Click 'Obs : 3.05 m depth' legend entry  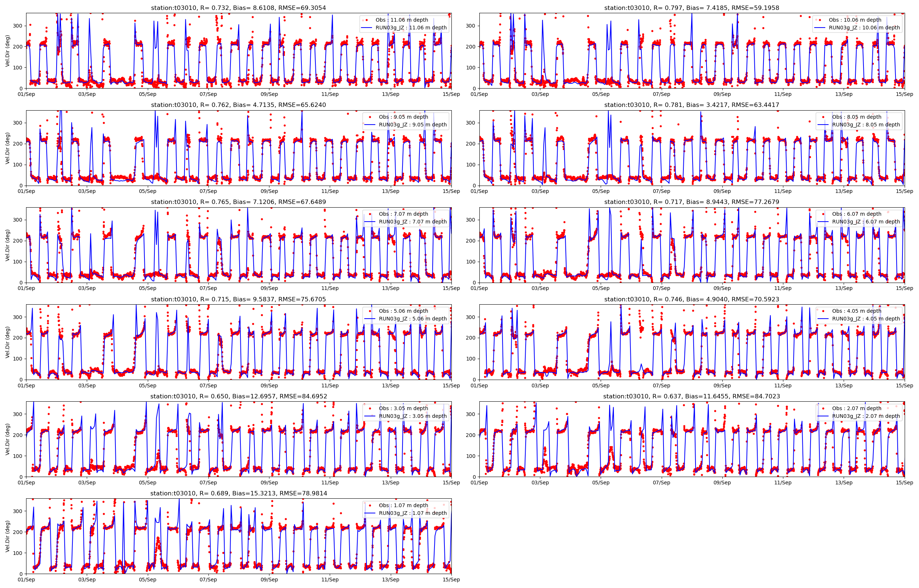pyautogui.click(x=403, y=408)
